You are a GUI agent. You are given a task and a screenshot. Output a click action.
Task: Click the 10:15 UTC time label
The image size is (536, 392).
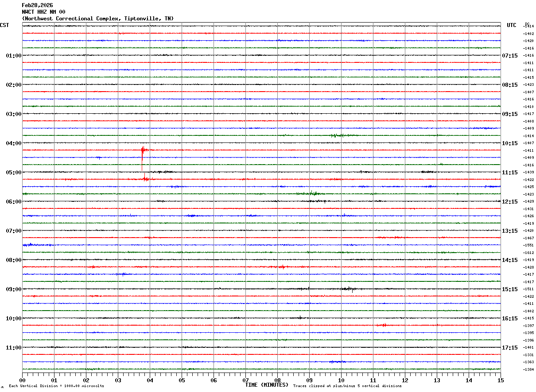point(510,143)
